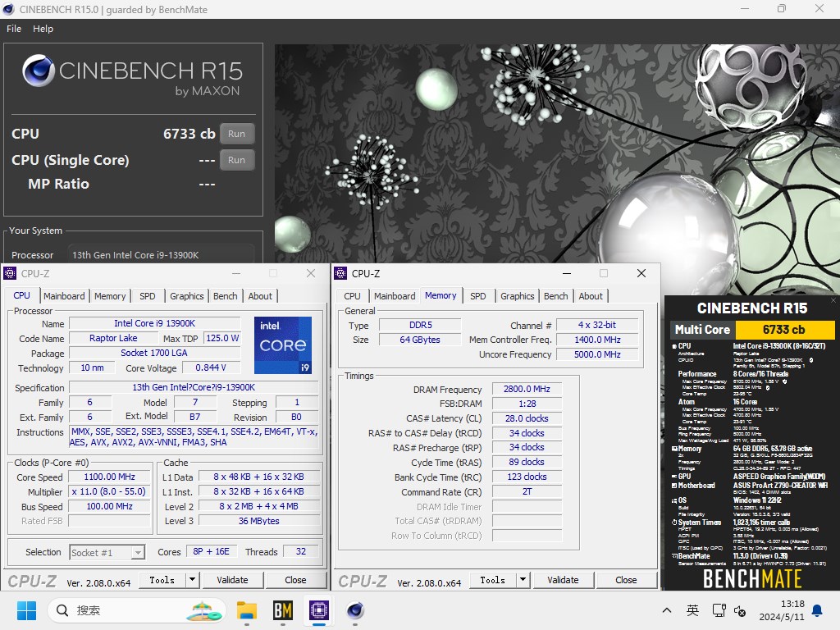Restore down the Cinebench window
Screen dimensions: 840x630
coord(782,8)
